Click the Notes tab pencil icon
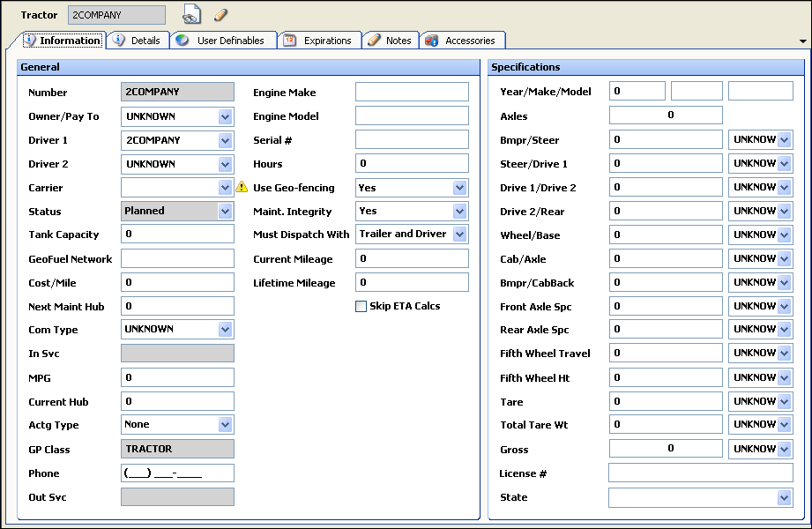This screenshot has height=529, width=812. (x=374, y=41)
